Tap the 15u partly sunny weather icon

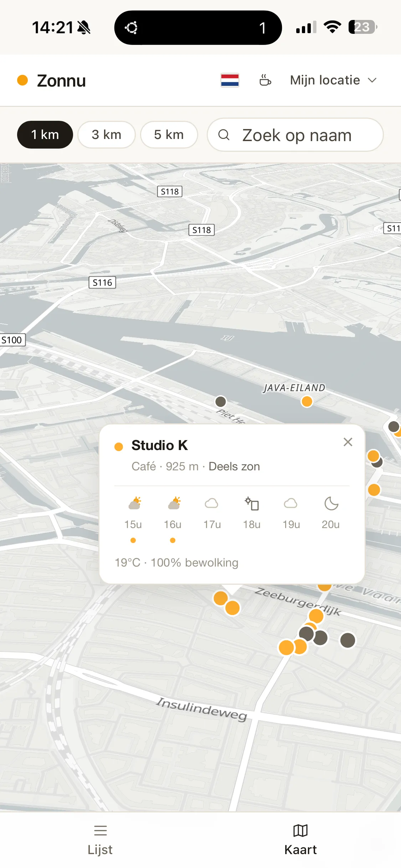click(134, 503)
